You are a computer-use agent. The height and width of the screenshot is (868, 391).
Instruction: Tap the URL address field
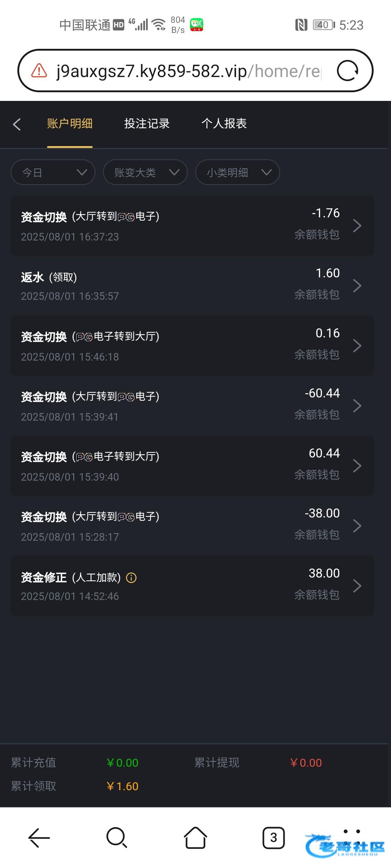point(188,71)
